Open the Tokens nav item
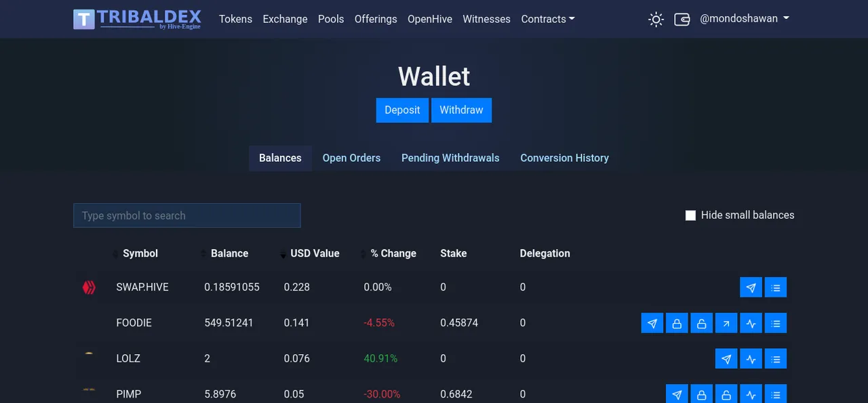 tap(235, 19)
